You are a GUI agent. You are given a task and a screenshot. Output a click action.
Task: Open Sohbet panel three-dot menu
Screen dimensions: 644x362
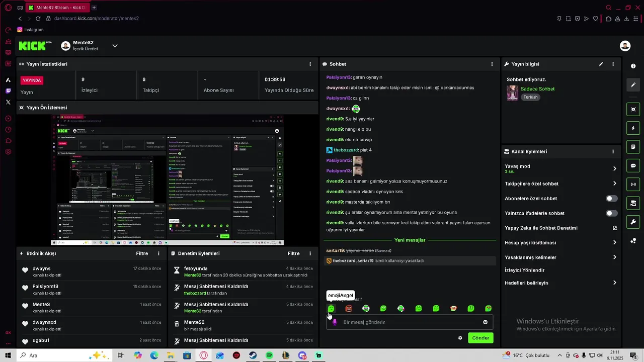pos(492,64)
